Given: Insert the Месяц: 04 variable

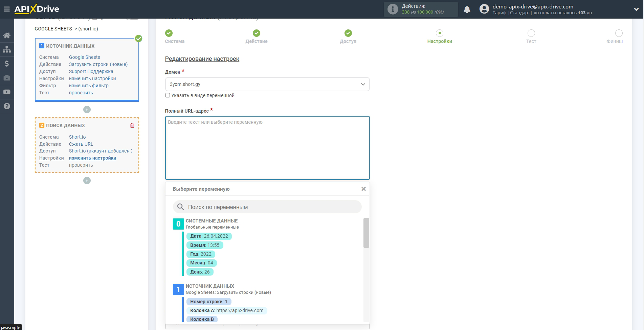Looking at the screenshot, I should coord(201,263).
